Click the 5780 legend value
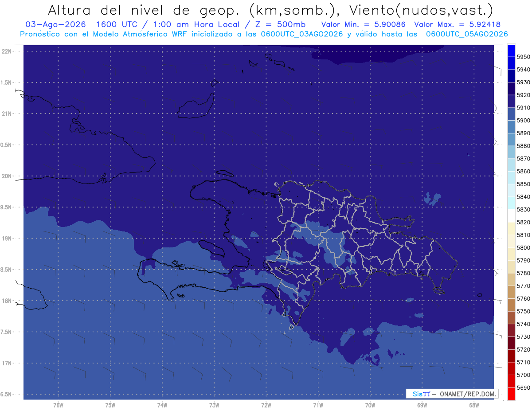 pyautogui.click(x=523, y=273)
